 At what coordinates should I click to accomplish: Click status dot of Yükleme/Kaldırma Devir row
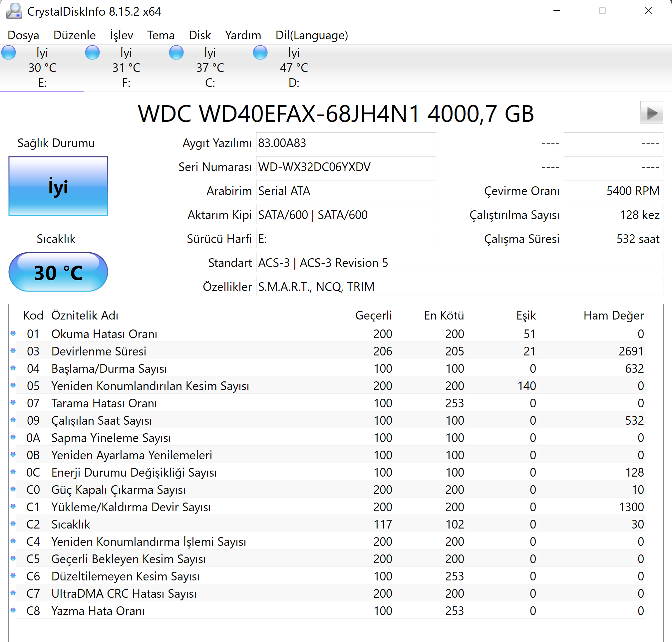tap(13, 507)
